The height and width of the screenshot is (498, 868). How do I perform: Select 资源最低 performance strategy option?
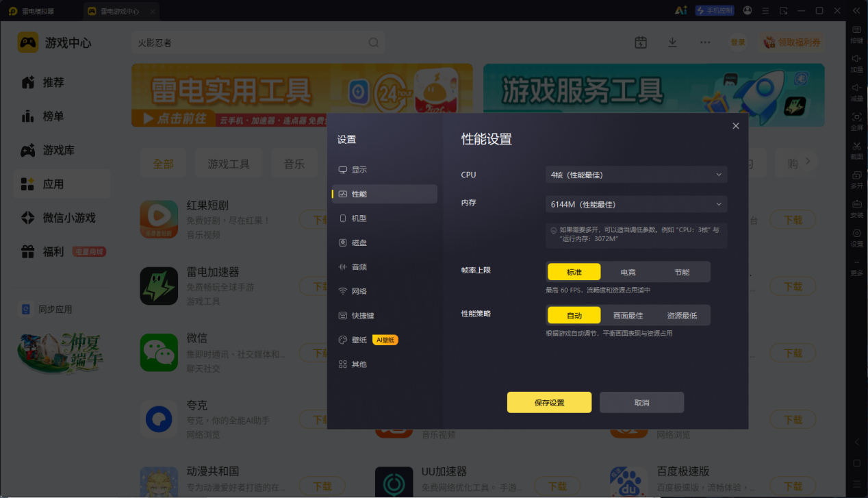tap(682, 315)
